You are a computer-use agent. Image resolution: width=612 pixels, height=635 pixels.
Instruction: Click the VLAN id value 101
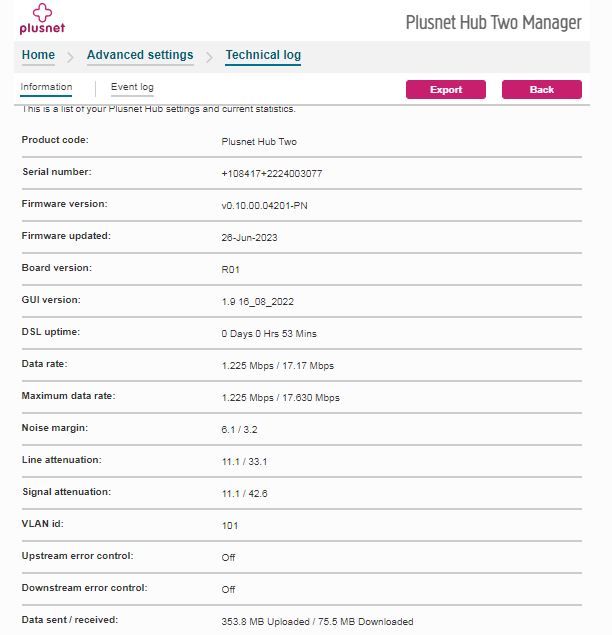[x=229, y=526]
